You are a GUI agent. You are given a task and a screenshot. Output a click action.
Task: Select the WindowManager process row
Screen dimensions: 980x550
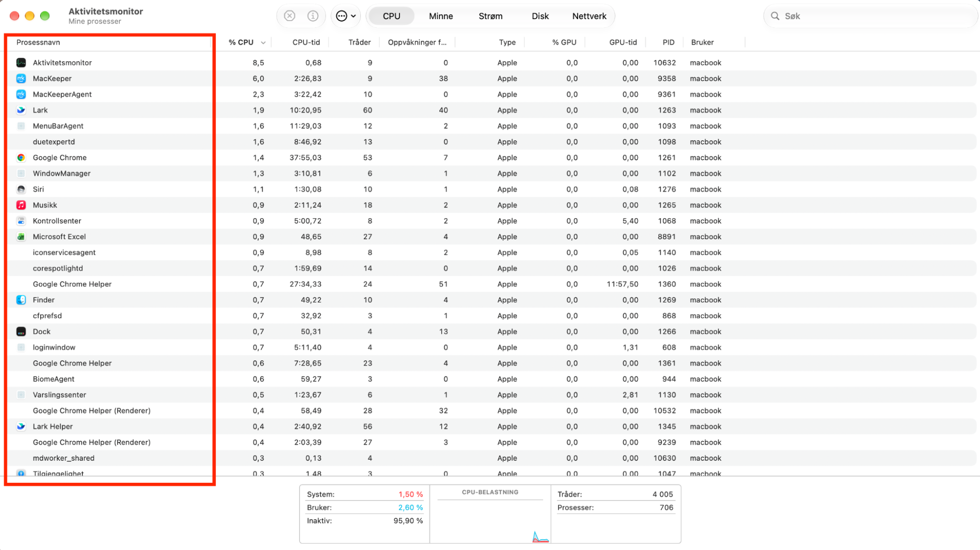coord(492,174)
